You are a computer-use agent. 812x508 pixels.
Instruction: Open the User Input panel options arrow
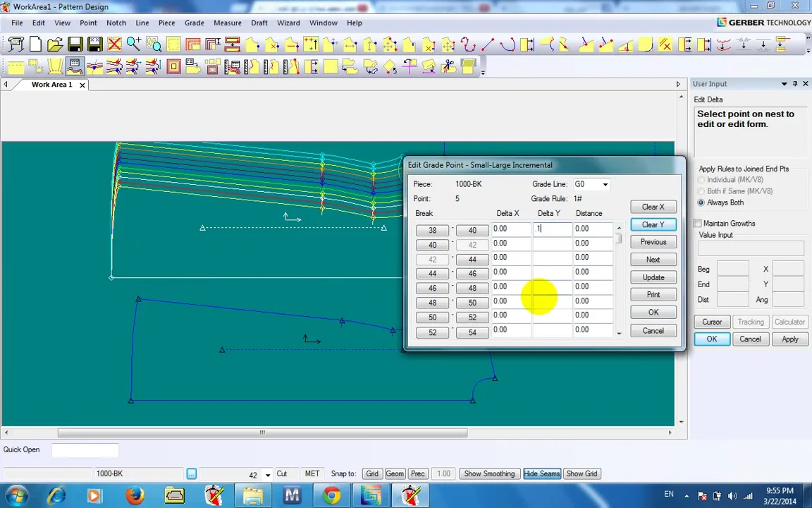tap(784, 84)
